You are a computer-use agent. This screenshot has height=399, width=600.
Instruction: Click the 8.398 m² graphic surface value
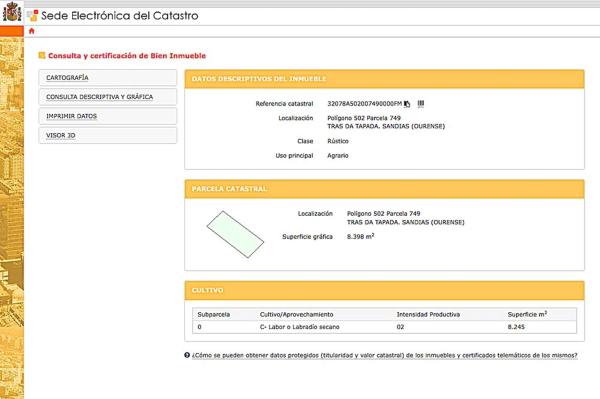pyautogui.click(x=360, y=236)
